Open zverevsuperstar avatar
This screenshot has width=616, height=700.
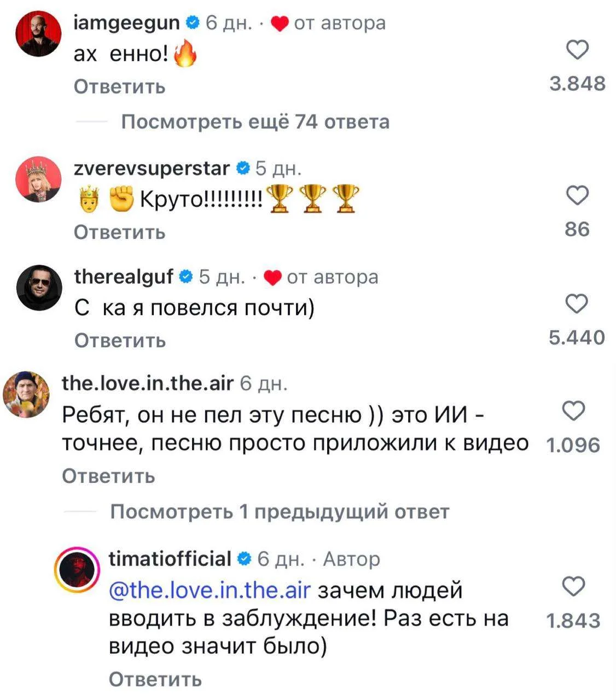point(38,179)
